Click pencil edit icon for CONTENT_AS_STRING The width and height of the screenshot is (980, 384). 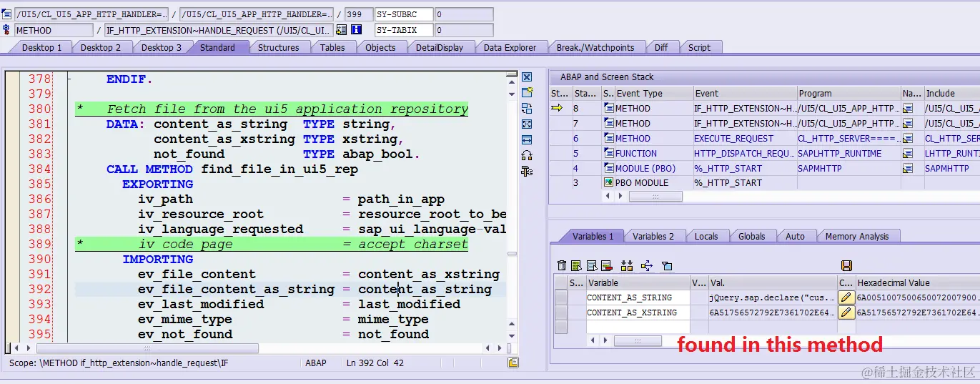(846, 297)
